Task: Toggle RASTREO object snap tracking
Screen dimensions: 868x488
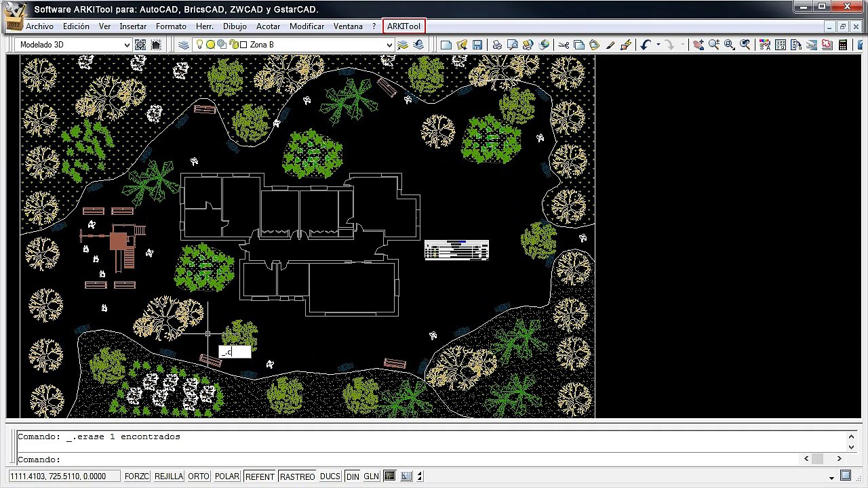Action: click(297, 476)
